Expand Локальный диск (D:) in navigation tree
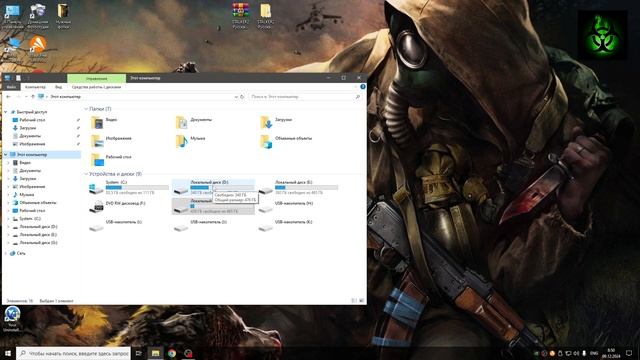 click(x=8, y=227)
